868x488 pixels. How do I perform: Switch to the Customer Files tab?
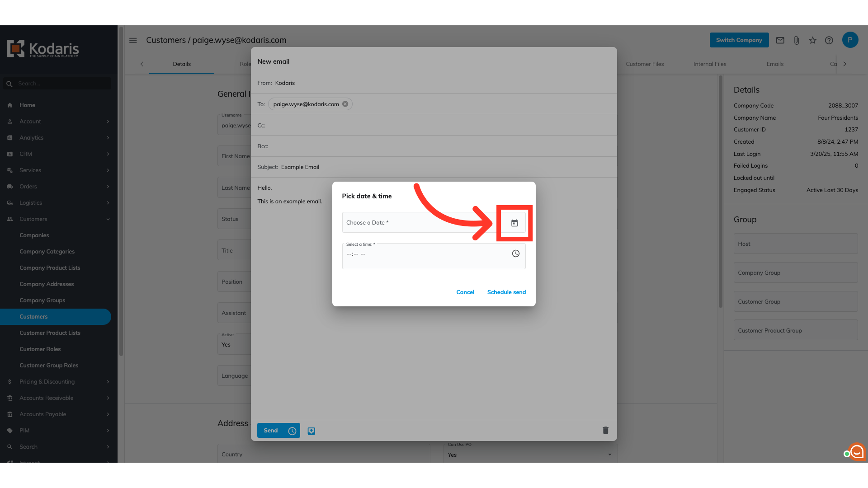pos(645,64)
